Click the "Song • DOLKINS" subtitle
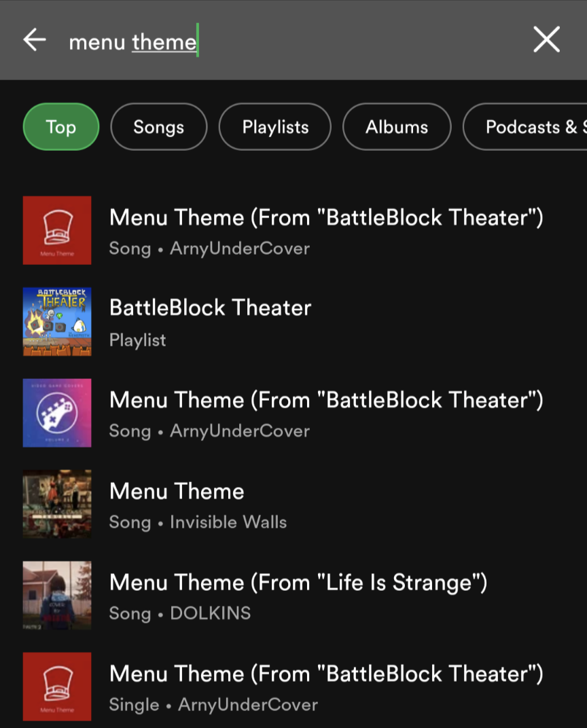The width and height of the screenshot is (587, 728). (180, 613)
